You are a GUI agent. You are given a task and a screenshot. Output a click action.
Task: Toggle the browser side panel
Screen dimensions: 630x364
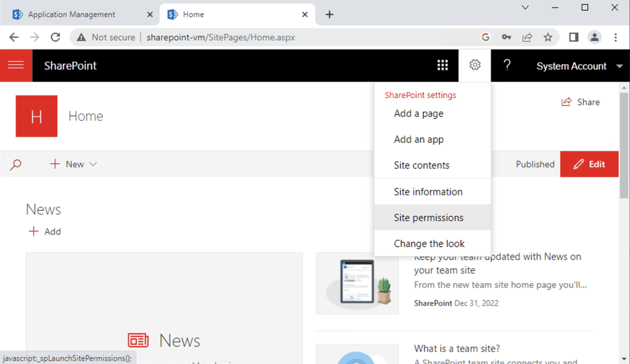pyautogui.click(x=573, y=37)
